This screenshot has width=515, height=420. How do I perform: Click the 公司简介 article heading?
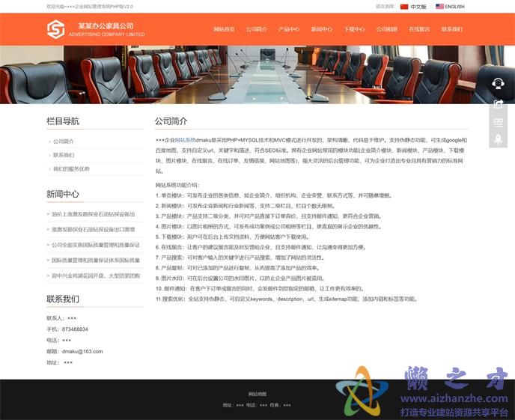pyautogui.click(x=171, y=121)
